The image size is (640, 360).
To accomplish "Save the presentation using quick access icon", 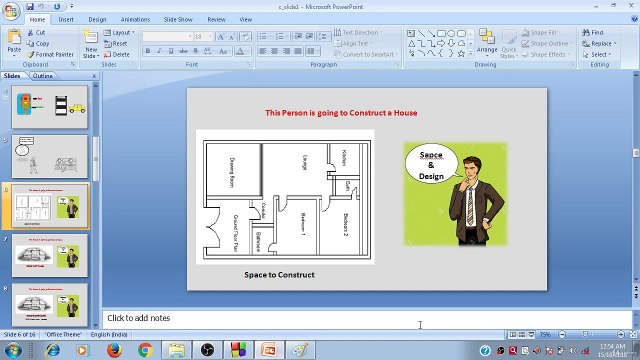I will point(30,7).
